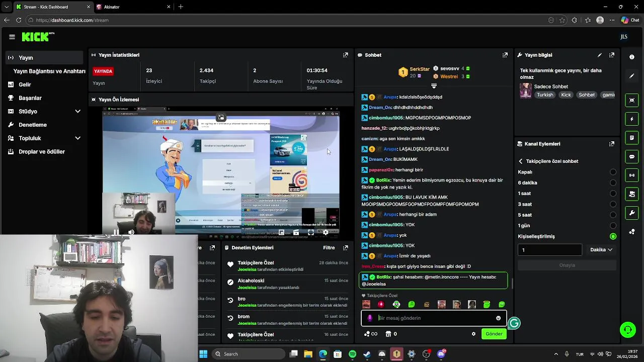Go back from Takipçilere özel sohbet

tap(521, 161)
